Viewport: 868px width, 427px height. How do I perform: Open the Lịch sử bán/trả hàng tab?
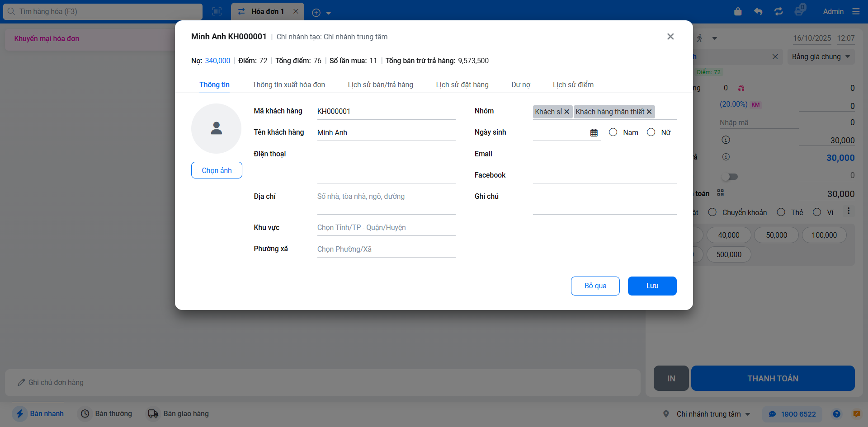click(x=380, y=84)
